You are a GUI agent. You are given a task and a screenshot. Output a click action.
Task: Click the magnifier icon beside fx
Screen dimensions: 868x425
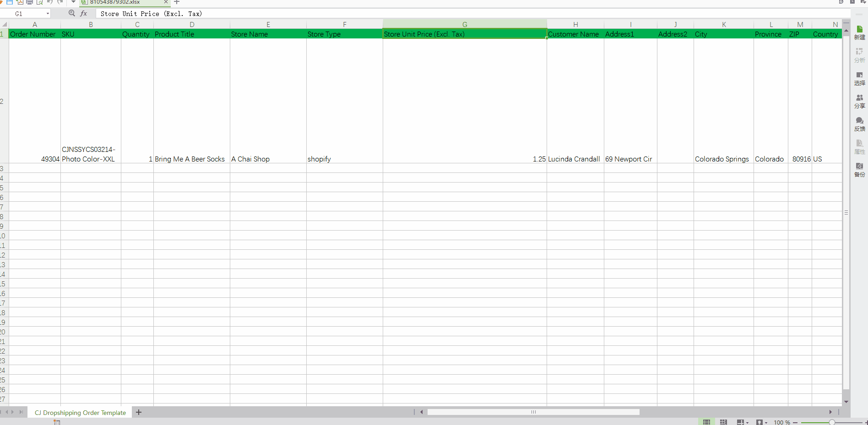point(72,13)
